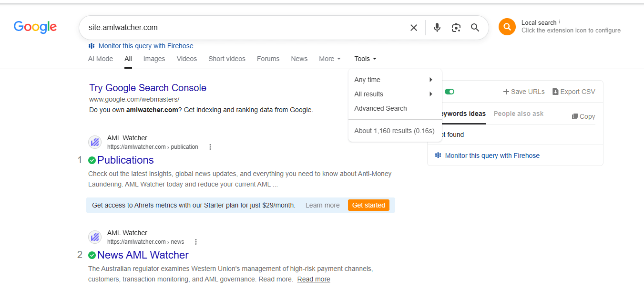
Task: Click the Local search info icon
Action: (560, 22)
